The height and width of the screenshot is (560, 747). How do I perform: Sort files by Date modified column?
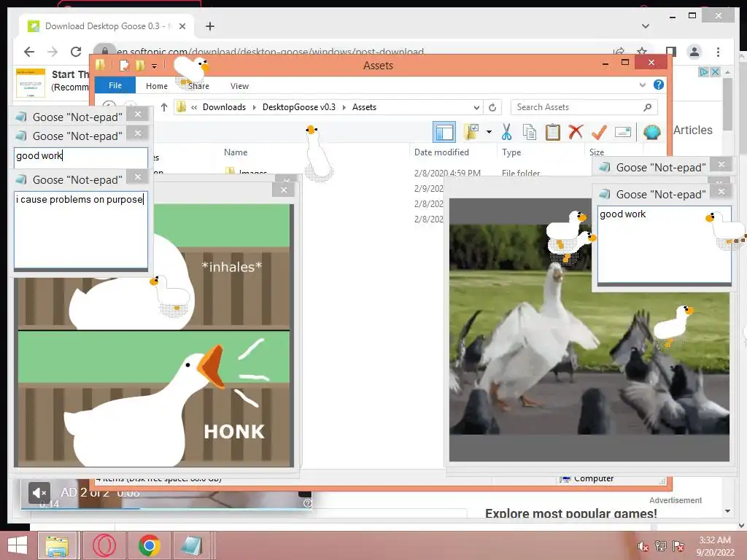point(441,152)
